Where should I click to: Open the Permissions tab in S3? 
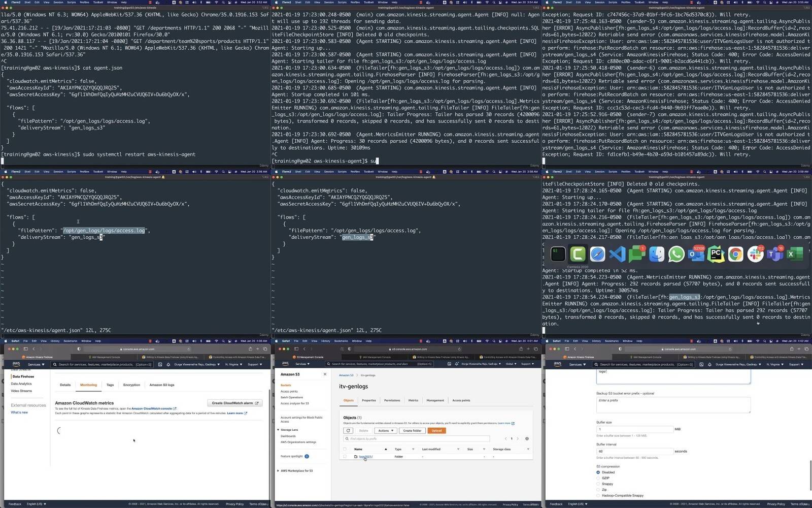[x=392, y=400]
